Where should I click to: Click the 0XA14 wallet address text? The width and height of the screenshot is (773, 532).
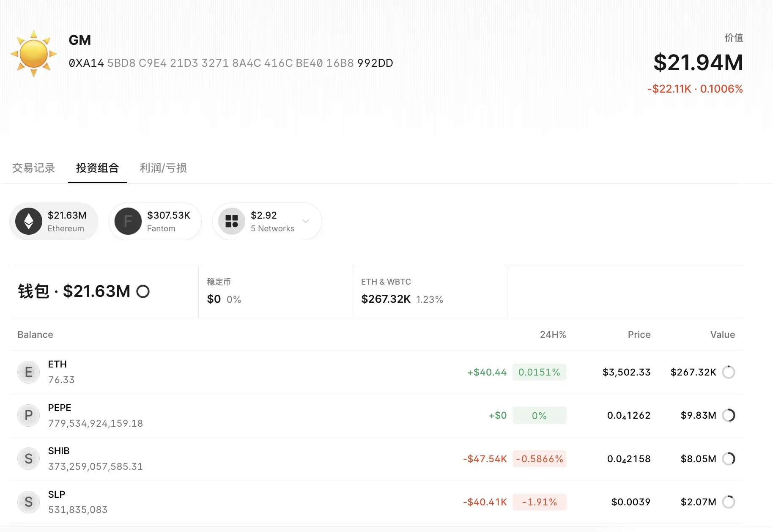click(231, 63)
